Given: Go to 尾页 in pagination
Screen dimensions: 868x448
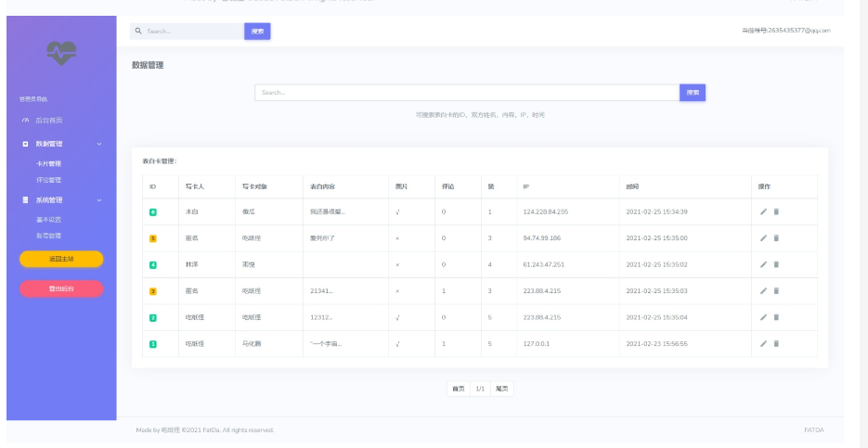Looking at the screenshot, I should click(x=502, y=389).
